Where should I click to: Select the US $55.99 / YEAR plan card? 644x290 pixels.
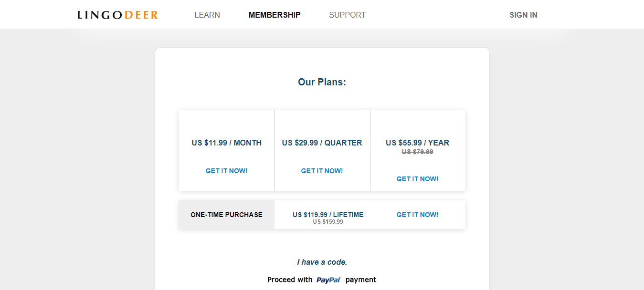point(417,143)
